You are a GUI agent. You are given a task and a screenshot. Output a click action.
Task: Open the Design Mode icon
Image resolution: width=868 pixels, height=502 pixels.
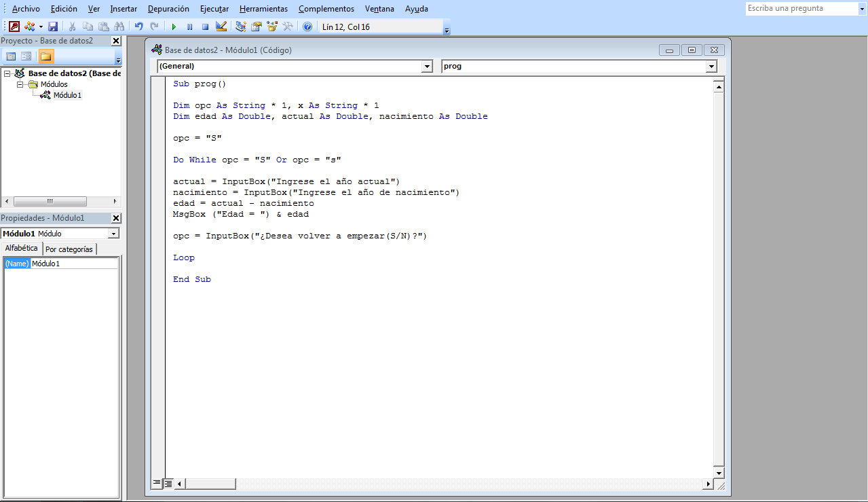tap(221, 26)
